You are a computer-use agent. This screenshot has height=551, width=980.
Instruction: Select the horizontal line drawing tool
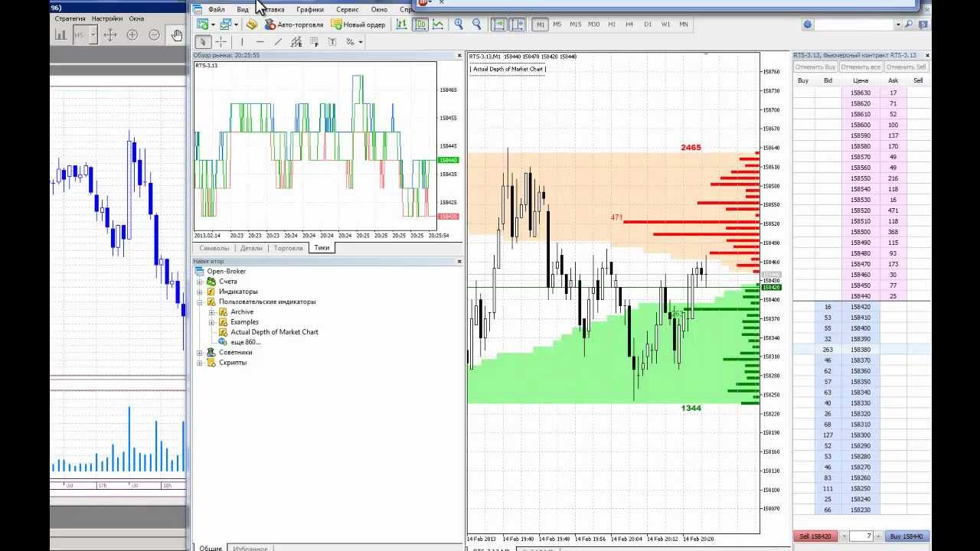tap(260, 42)
